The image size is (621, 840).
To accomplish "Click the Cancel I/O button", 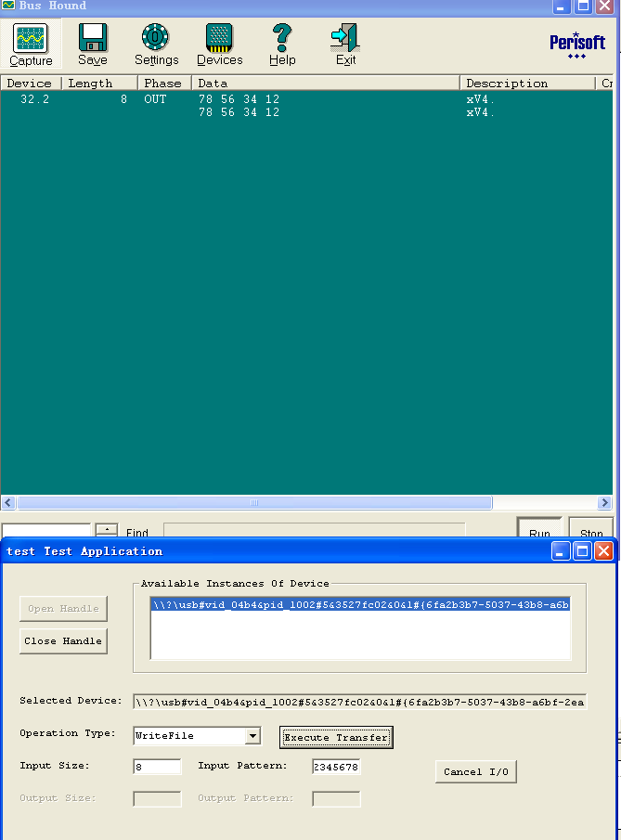I will pos(475,771).
